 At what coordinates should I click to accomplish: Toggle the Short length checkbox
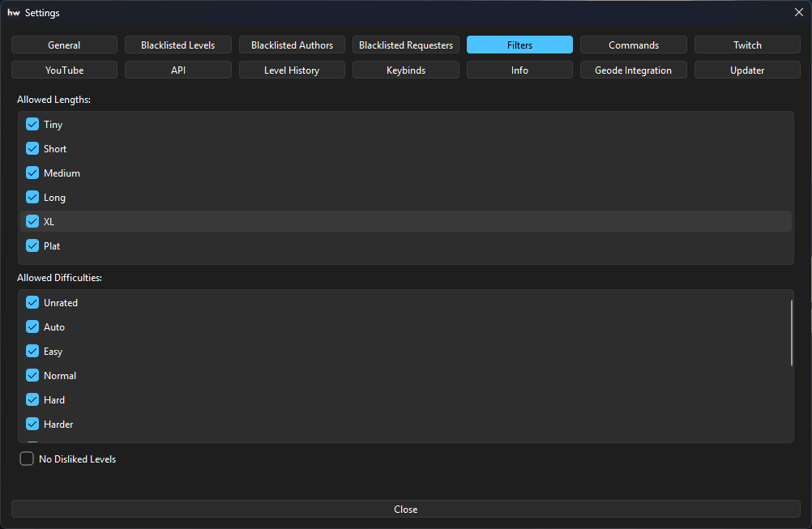click(32, 148)
